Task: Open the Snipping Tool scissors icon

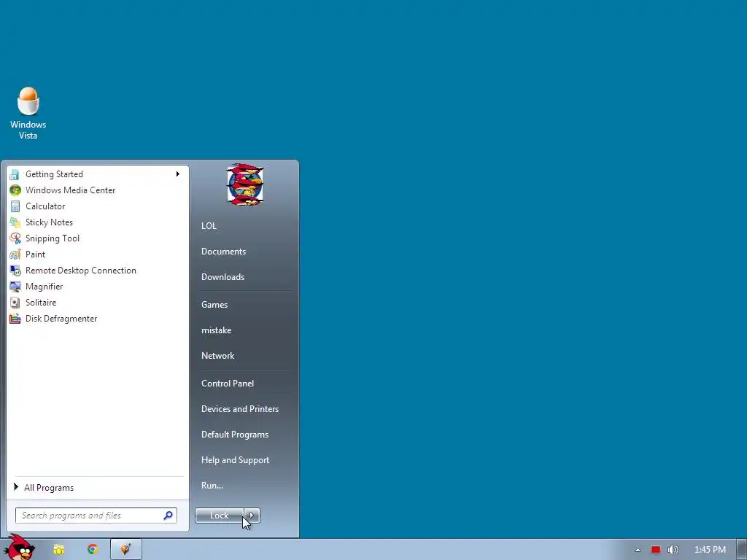Action: (15, 238)
